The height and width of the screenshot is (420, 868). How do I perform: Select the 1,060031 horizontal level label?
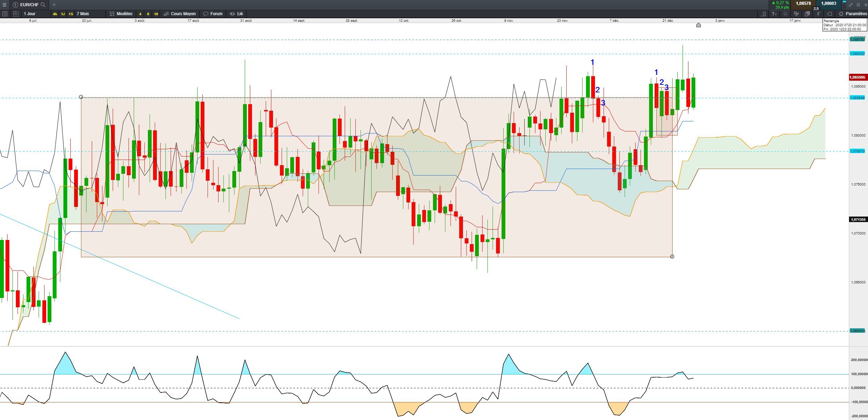point(857,331)
